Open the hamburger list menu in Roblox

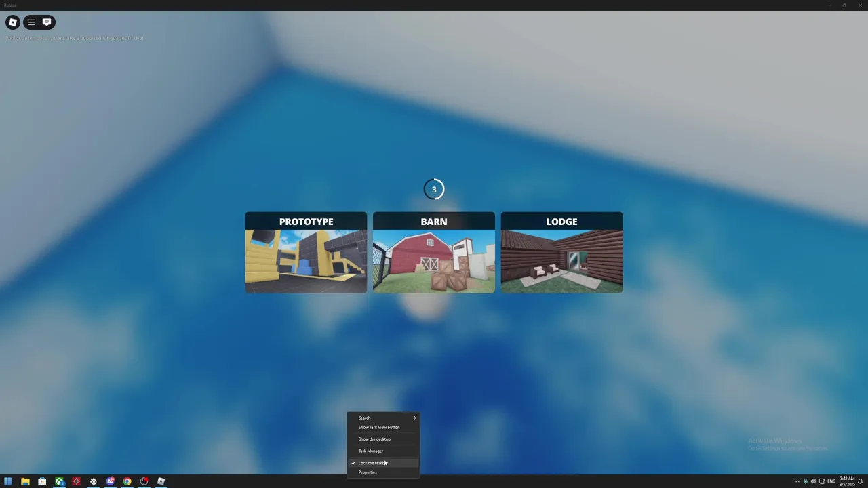(31, 22)
